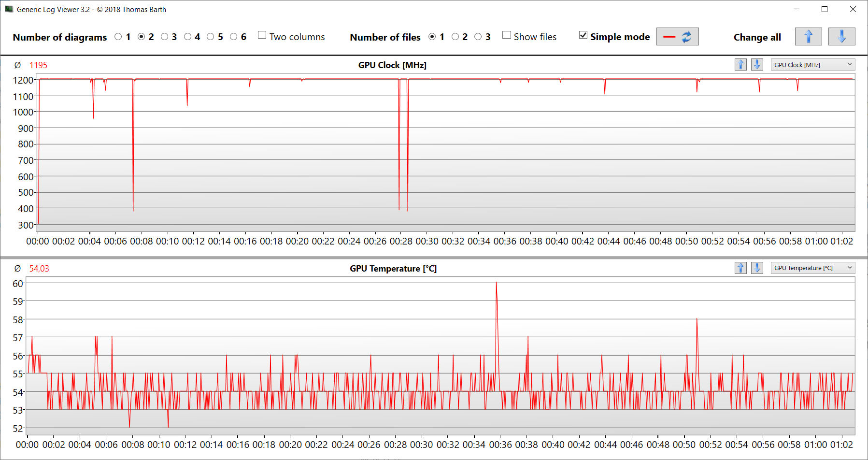This screenshot has height=460, width=868.
Task: Select 4 for number of diagrams
Action: click(188, 37)
